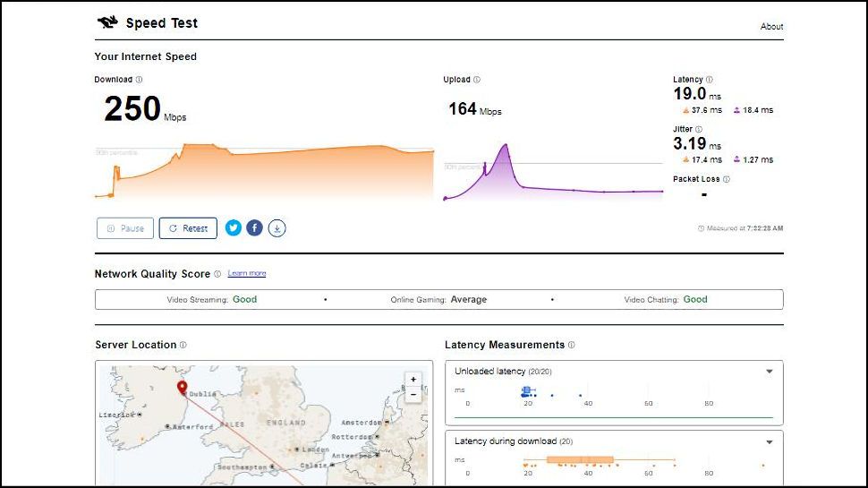
Task: Share results via Twitter icon
Action: pos(234,228)
